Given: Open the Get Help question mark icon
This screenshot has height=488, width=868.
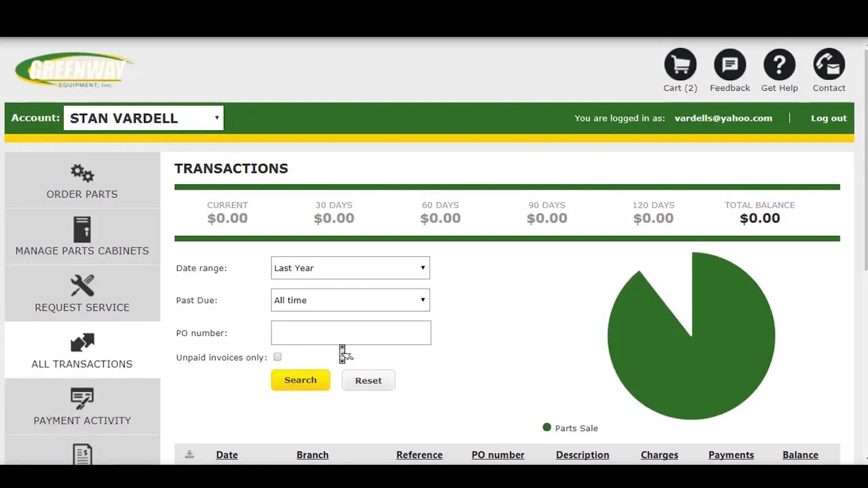Looking at the screenshot, I should tap(779, 64).
